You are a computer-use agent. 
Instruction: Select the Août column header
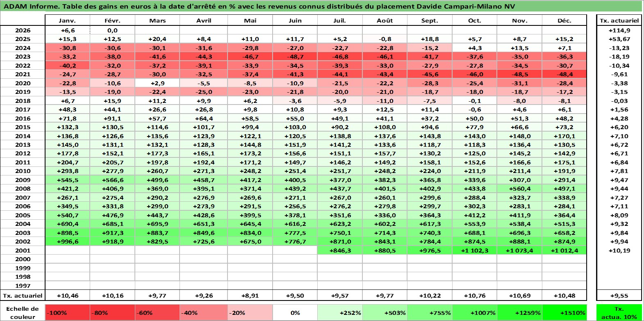[x=385, y=20]
